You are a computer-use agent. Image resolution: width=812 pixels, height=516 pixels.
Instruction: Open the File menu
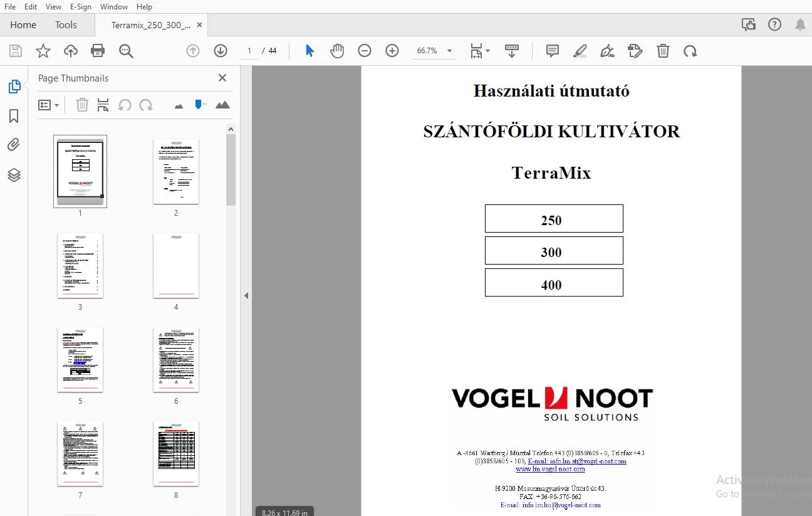click(x=10, y=6)
